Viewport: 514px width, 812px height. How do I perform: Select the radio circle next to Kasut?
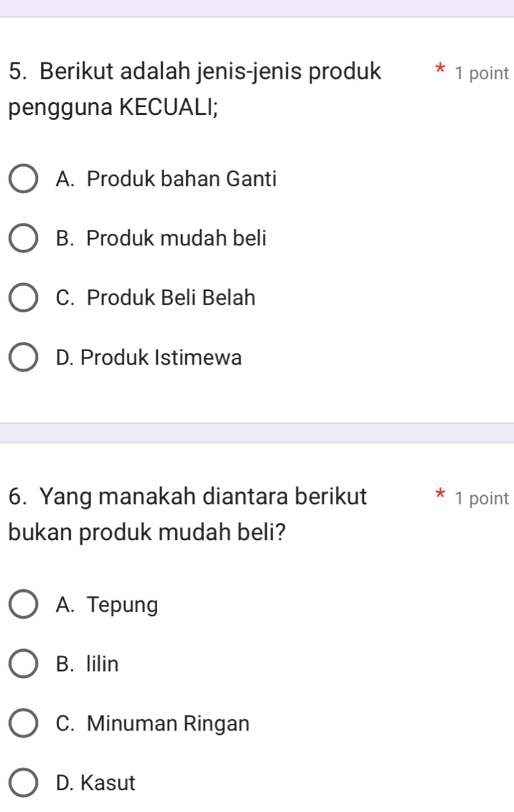click(23, 784)
